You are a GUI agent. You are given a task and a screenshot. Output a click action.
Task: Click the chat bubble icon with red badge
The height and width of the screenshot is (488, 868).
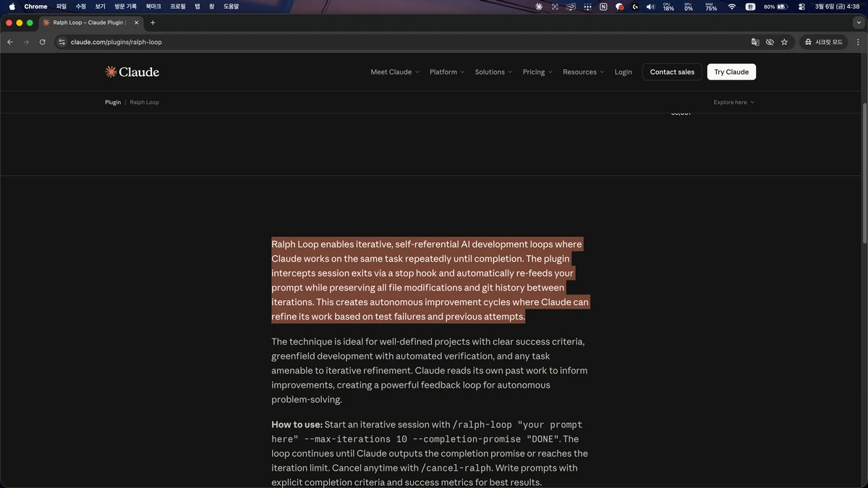pos(620,7)
